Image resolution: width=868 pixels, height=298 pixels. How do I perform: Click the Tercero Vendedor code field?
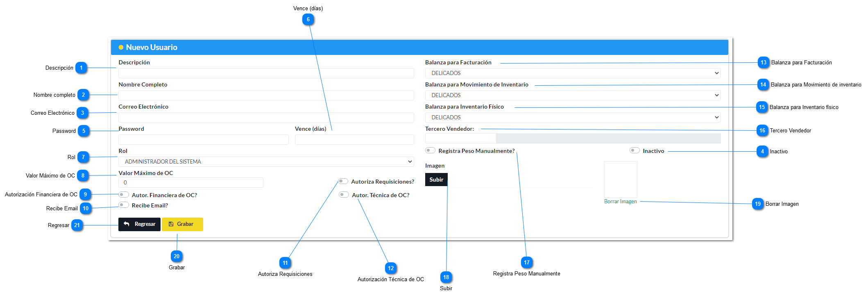[x=460, y=138]
